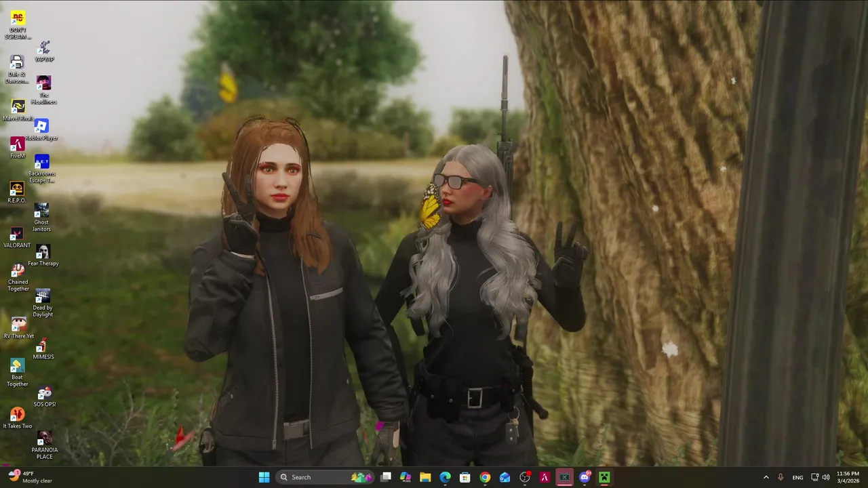Image resolution: width=868 pixels, height=488 pixels.
Task: Change input language ENG
Action: pyautogui.click(x=797, y=477)
